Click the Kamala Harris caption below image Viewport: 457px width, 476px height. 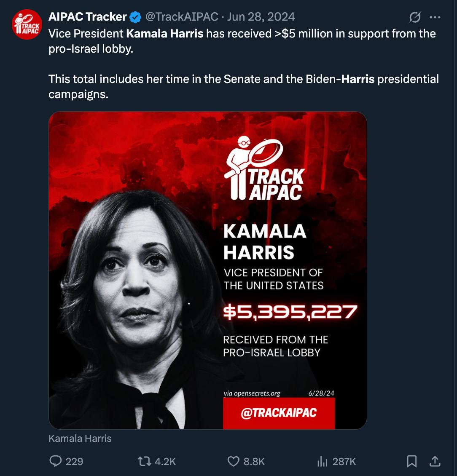coord(80,438)
